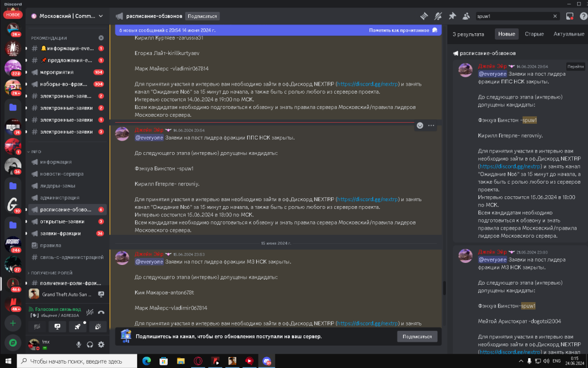Open the three-dots More menu on the message
This screenshot has height=368, width=588.
(x=431, y=125)
